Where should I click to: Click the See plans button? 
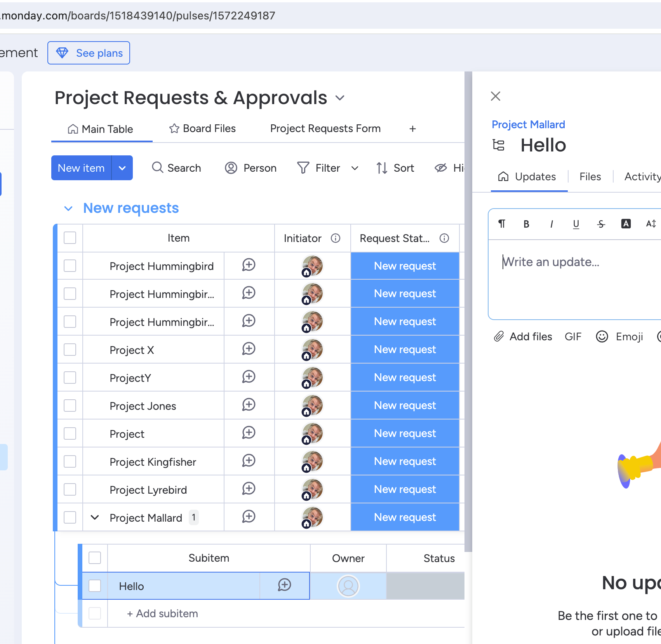pyautogui.click(x=89, y=53)
